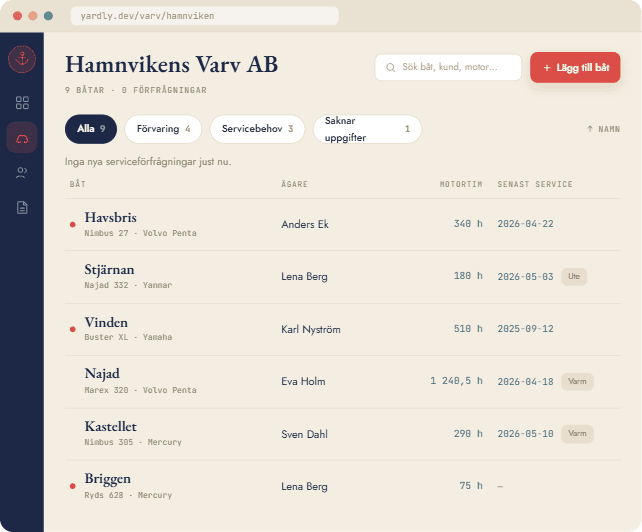
Task: Click the red status dot beside Havsbris
Action: [x=72, y=224]
